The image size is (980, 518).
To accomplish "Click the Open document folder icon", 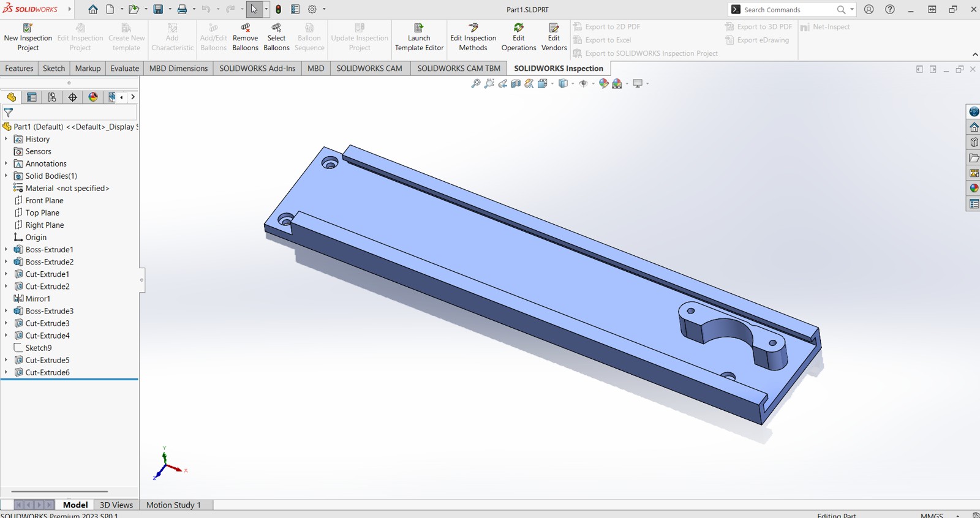I will pyautogui.click(x=133, y=9).
